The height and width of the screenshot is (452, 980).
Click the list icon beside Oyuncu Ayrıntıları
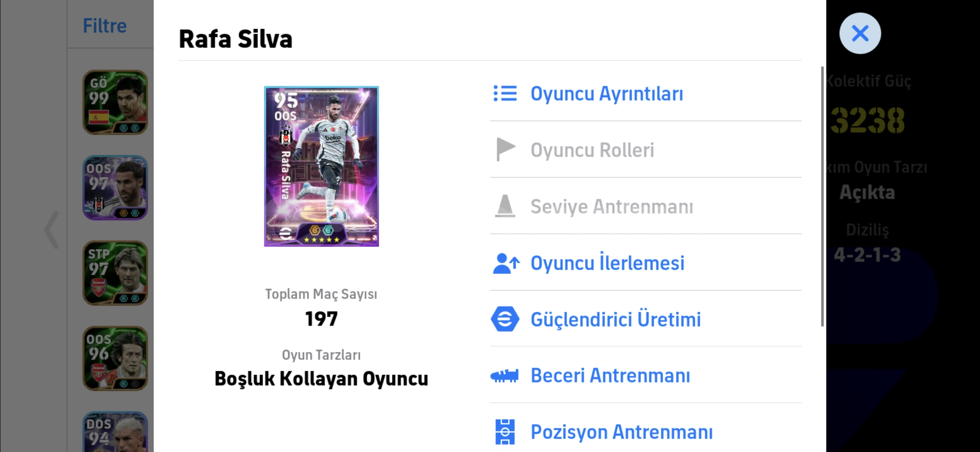click(505, 93)
